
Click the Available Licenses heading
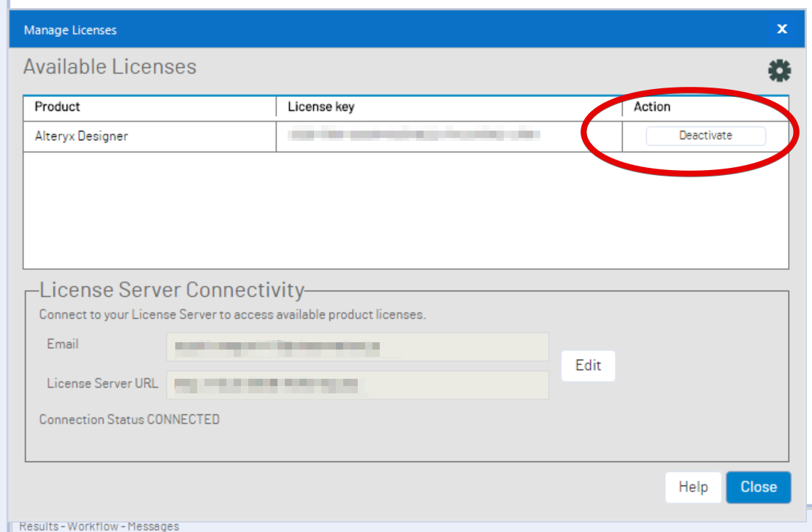[110, 66]
